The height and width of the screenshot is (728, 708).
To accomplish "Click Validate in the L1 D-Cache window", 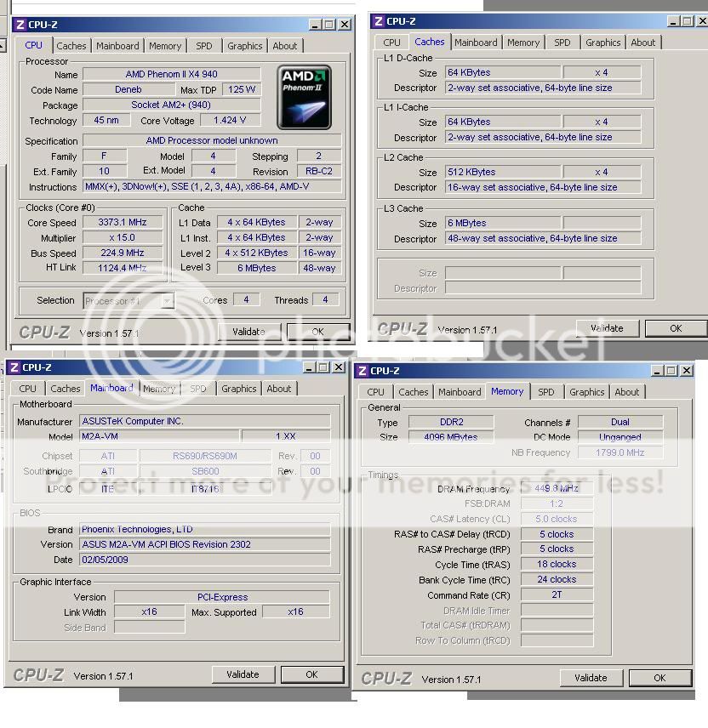I will click(x=608, y=328).
